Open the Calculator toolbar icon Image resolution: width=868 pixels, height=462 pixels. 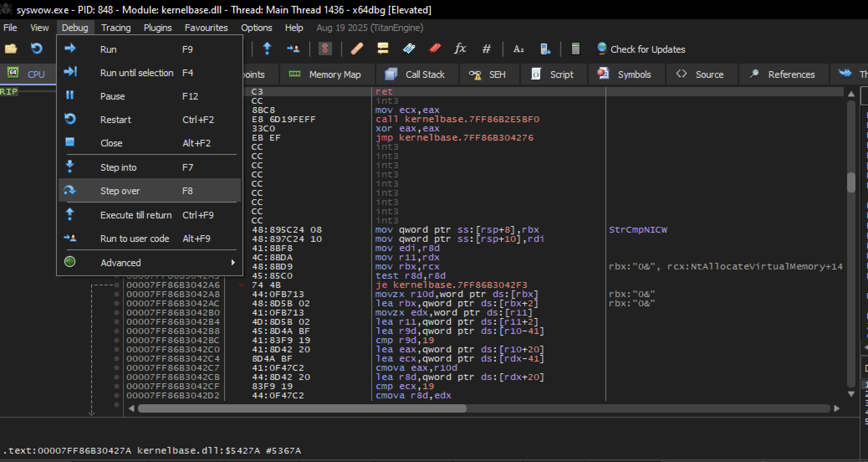[x=575, y=49]
